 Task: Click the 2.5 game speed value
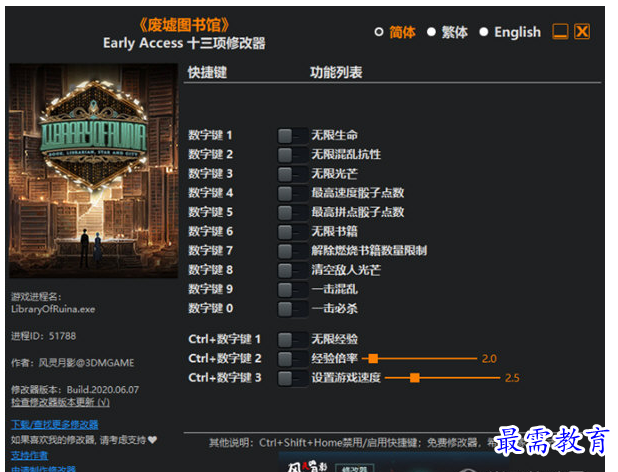pos(512,378)
